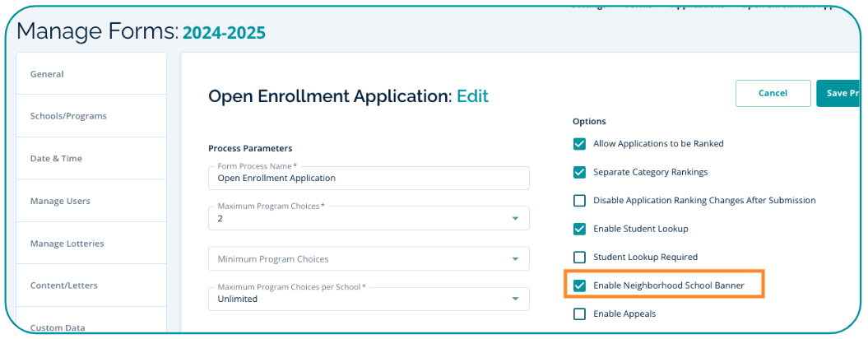This screenshot has height=339, width=868.
Task: Check the Enable Appeals box
Action: point(579,313)
